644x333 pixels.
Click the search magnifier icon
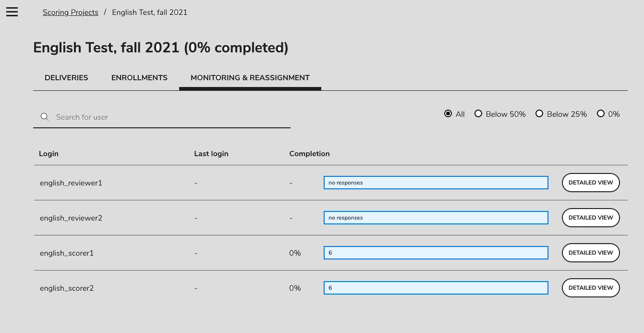click(x=44, y=116)
